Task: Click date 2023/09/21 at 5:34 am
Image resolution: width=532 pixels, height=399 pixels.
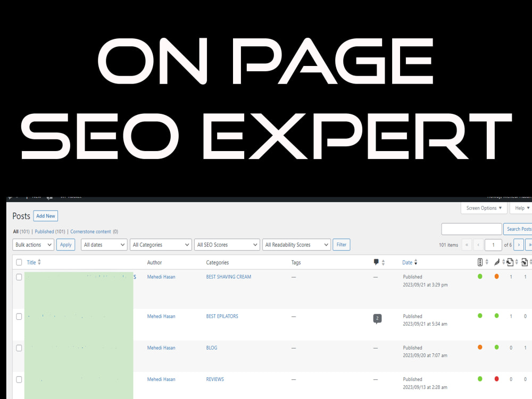Action: [x=425, y=324]
